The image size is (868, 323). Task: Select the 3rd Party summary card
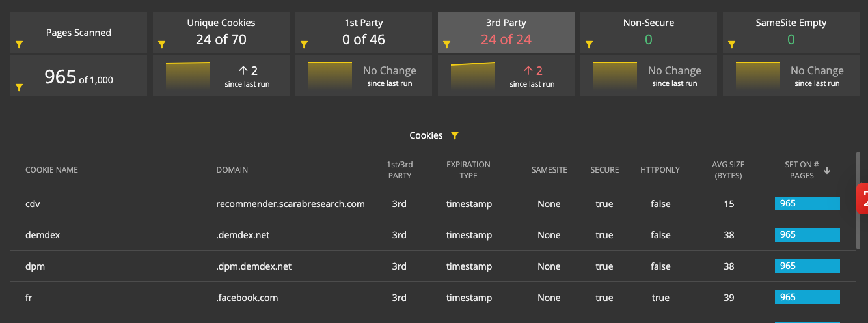506,33
